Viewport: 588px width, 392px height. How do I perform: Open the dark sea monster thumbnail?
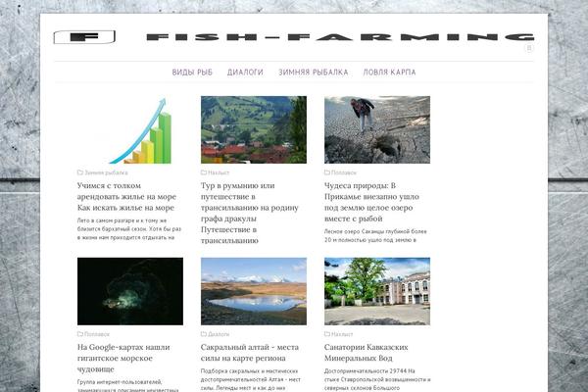(x=130, y=291)
